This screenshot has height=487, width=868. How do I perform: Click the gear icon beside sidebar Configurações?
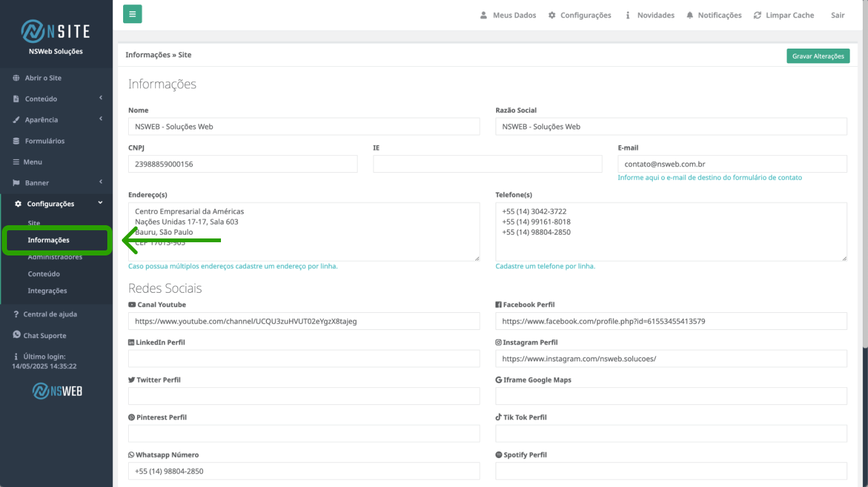[x=18, y=204]
